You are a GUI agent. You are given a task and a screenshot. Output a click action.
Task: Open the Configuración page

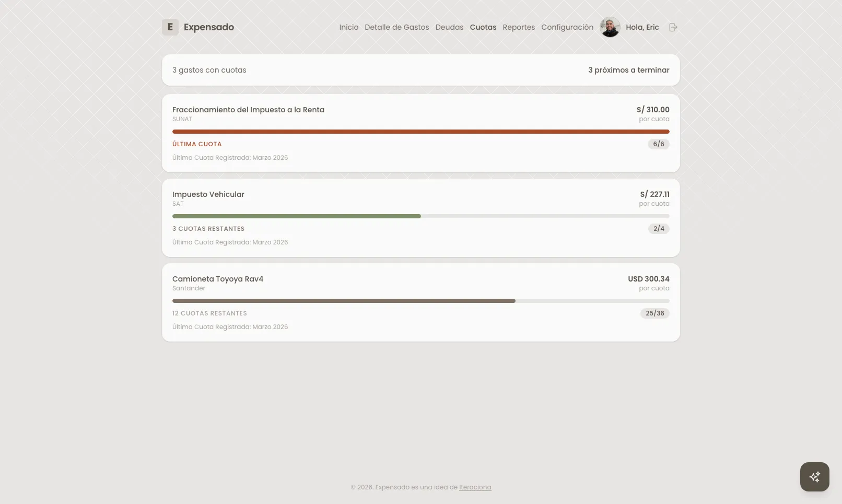click(x=567, y=27)
